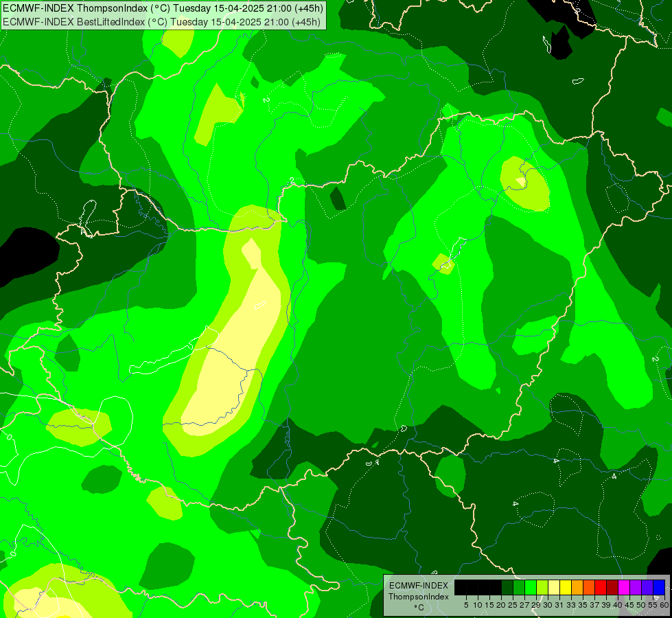Click the BestLiftedIndex title line at top
The height and width of the screenshot is (618, 672).
(161, 22)
